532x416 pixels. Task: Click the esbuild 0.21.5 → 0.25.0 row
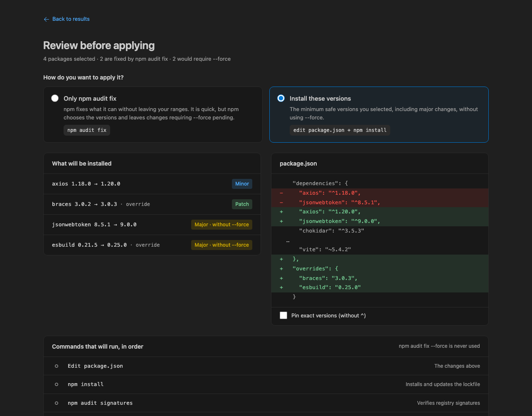[x=152, y=245]
